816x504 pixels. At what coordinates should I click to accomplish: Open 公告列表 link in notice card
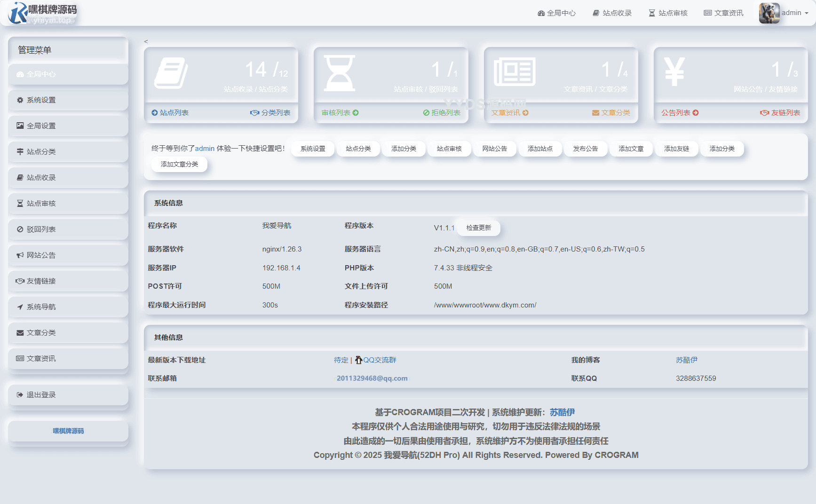pyautogui.click(x=680, y=113)
